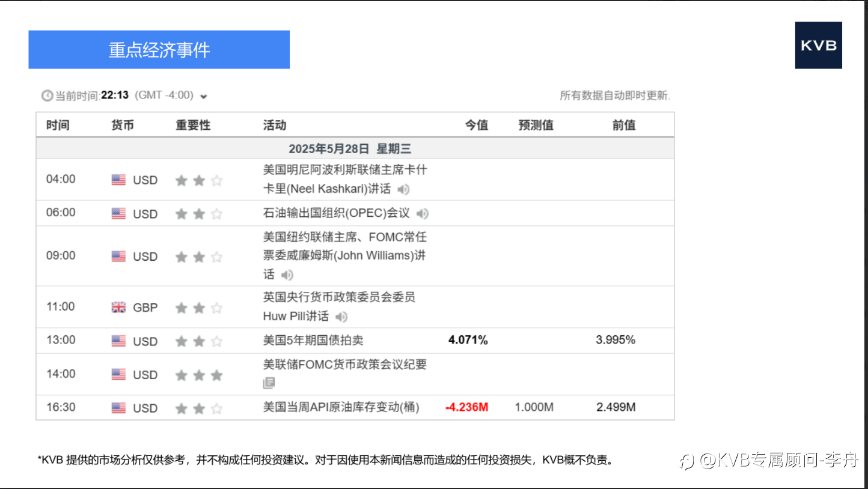Viewport: 868px width, 489px height.
Task: Open the Huw Pill speech event
Action: [339, 306]
